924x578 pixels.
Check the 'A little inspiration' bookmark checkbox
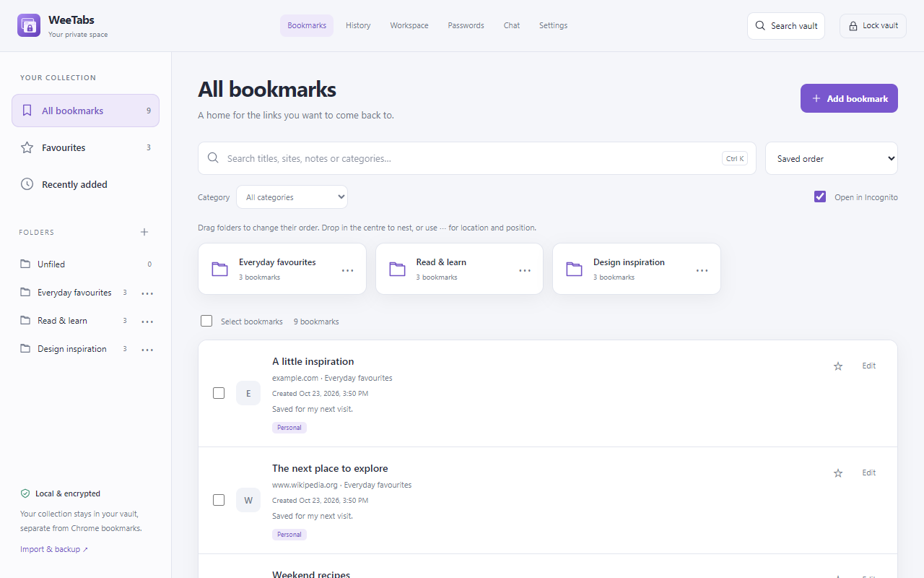219,393
